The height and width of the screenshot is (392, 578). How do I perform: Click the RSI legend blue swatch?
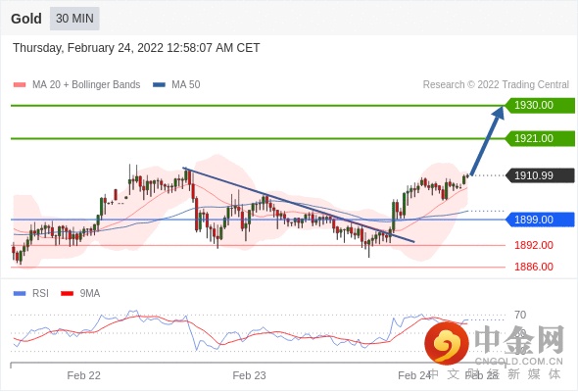[x=20, y=294]
